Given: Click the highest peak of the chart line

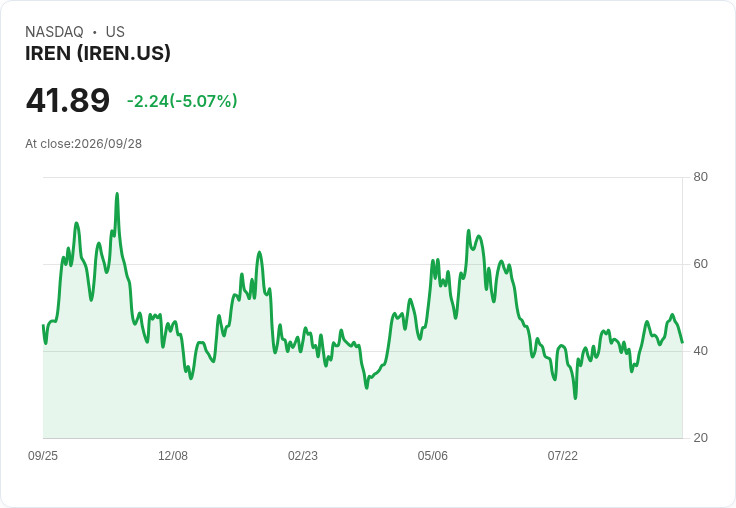Looking at the screenshot, I should coord(117,193).
